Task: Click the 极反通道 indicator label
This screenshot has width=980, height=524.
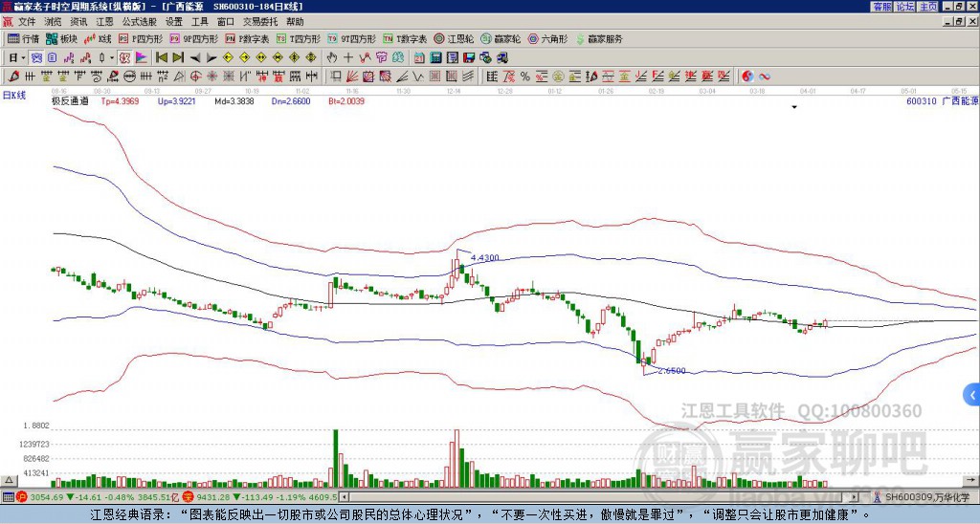Action: tap(69, 100)
